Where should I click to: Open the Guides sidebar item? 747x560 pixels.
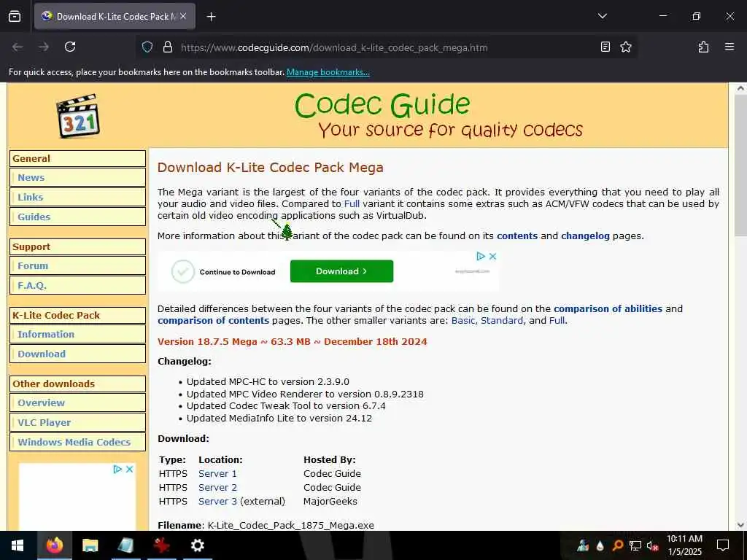34,217
